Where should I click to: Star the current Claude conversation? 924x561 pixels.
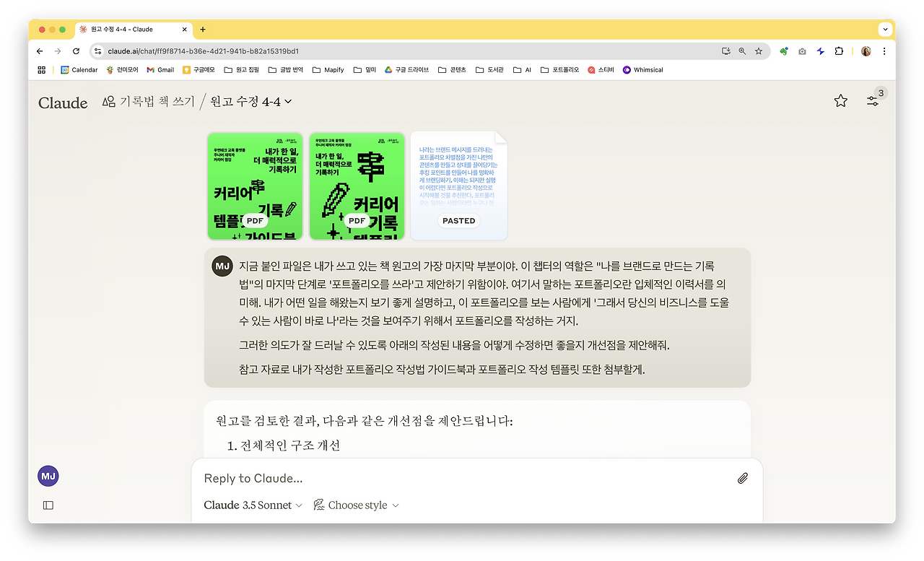pos(840,101)
